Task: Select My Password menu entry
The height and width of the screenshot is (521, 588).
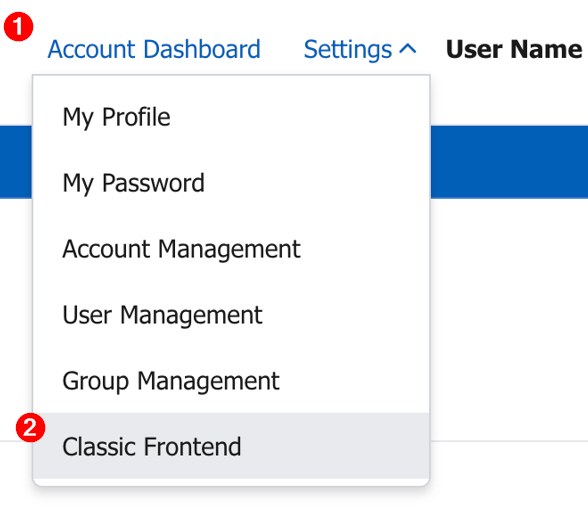Action: 231,183
